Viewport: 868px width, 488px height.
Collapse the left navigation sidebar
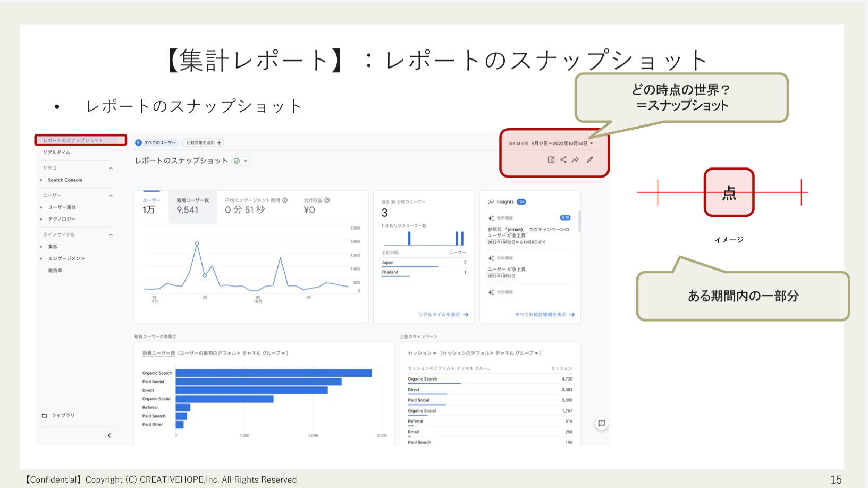tap(109, 435)
